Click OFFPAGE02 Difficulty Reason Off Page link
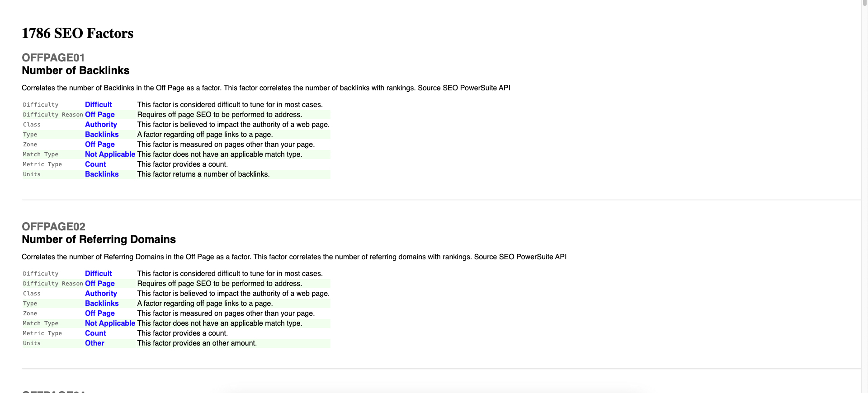The image size is (868, 393). (x=99, y=284)
